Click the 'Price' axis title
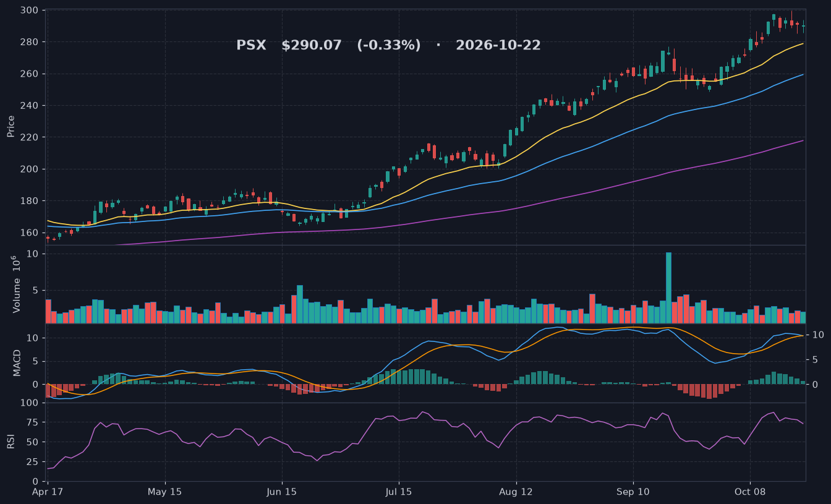This screenshot has height=504, width=831. pyautogui.click(x=11, y=126)
